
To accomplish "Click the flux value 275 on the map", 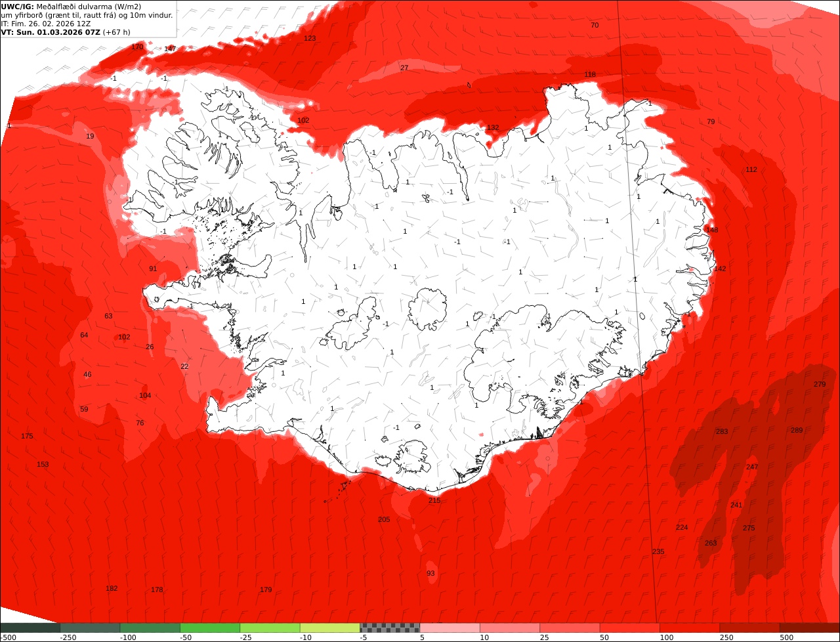I will coord(749,528).
